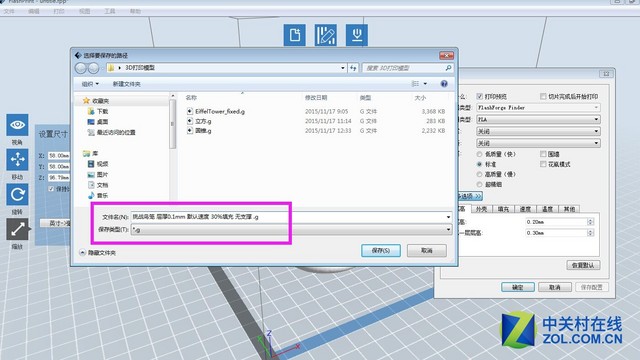
Task: Switch to the Speed (速度) tab
Action: 525,209
